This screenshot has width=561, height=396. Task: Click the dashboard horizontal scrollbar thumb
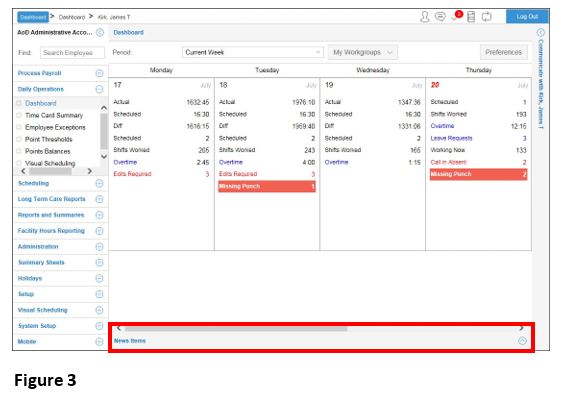pyautogui.click(x=236, y=329)
